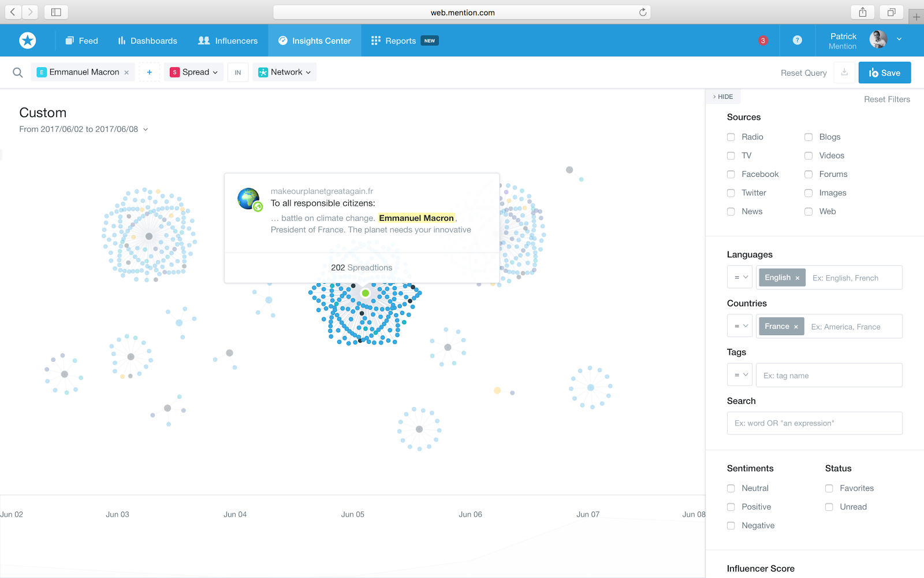Collapse the filters panel with HIDE

pos(723,97)
